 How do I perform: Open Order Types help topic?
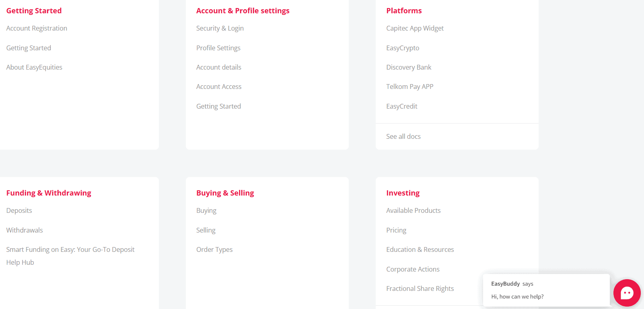tap(214, 249)
